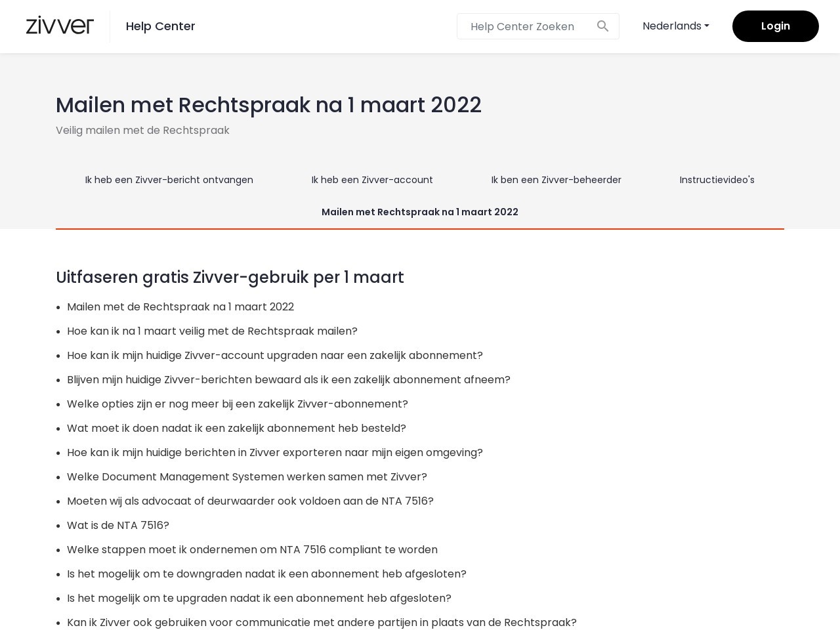Image resolution: width=840 pixels, height=630 pixels.
Task: Open article about exporting berichten to eigen omgeving
Action: coord(275,452)
